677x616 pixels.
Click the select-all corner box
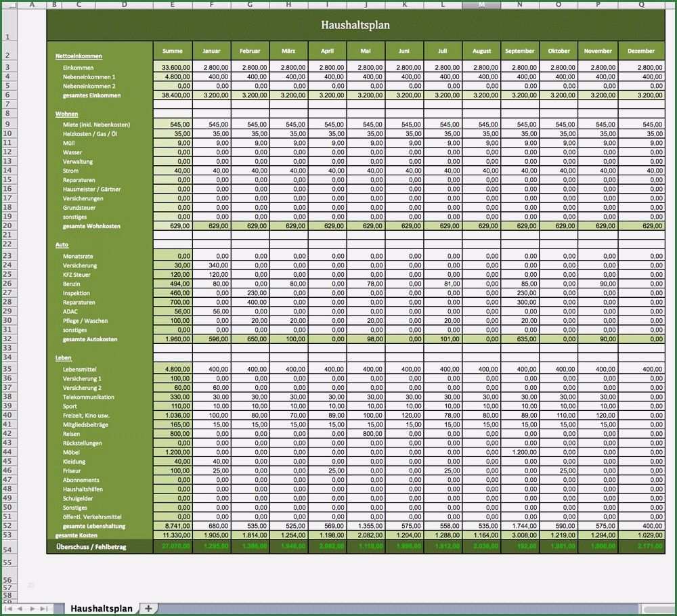(x=7, y=5)
